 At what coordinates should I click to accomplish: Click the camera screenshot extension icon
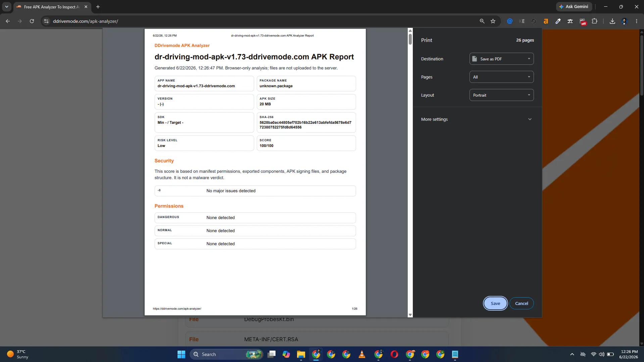tap(570, 21)
